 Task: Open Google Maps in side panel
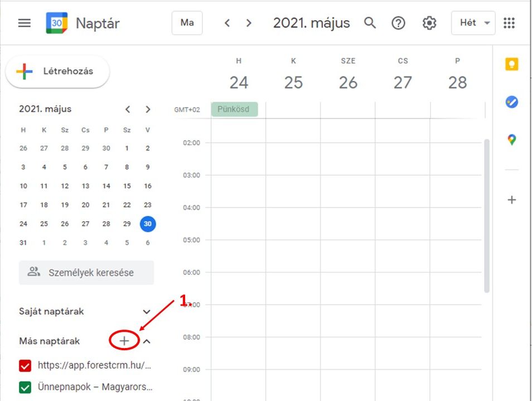511,140
